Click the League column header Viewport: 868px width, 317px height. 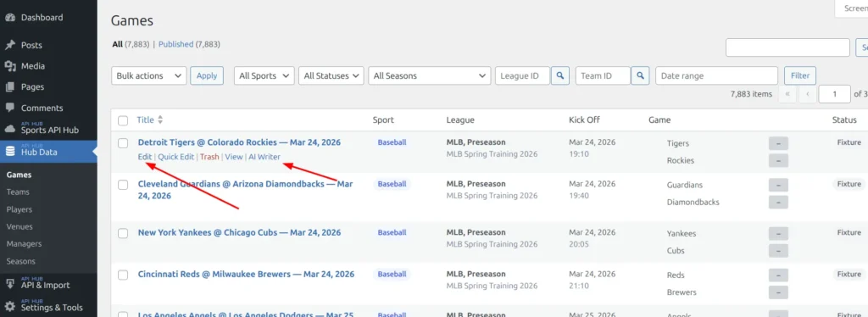460,120
